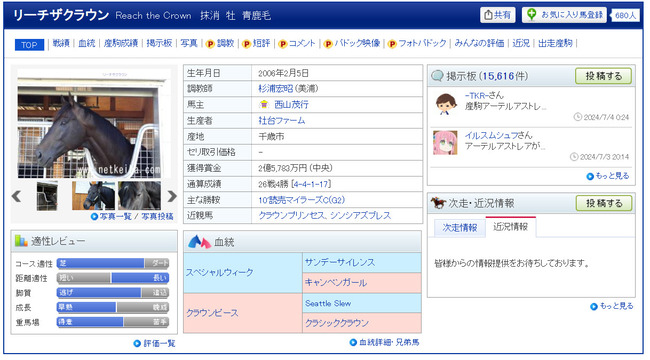Image resolution: width=650 pixels, height=360 pixels.
Task: Open the premium 短評 tab
Action: click(257, 43)
